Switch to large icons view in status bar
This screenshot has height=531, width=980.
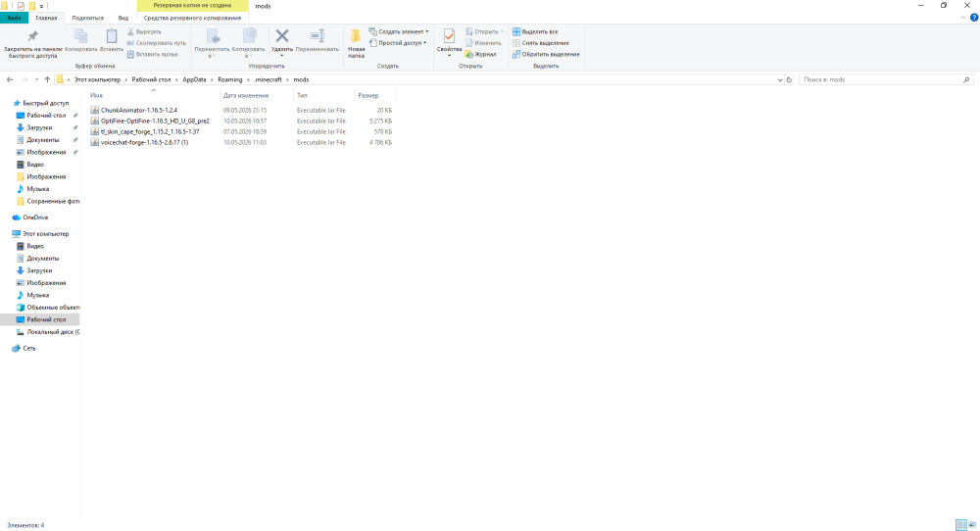coord(972,525)
